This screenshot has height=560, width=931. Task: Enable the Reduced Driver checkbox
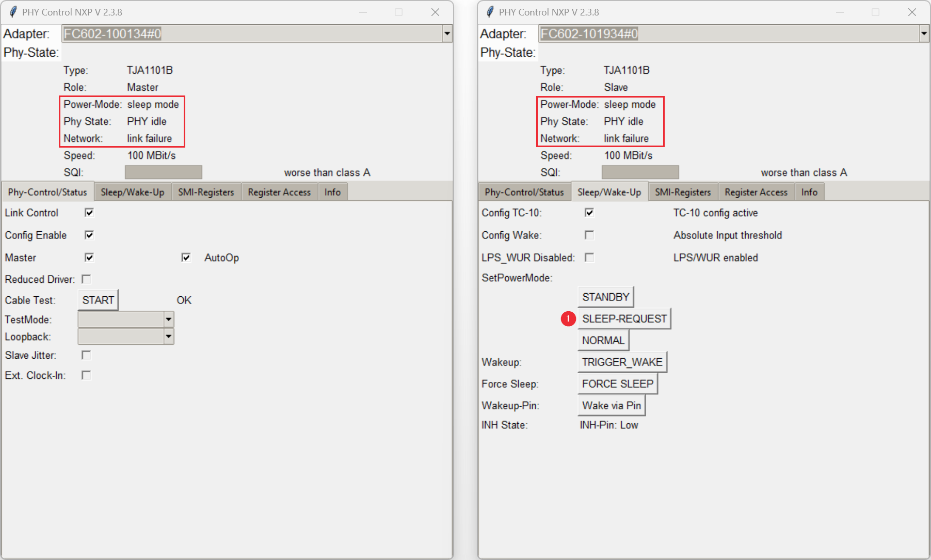[x=86, y=279]
